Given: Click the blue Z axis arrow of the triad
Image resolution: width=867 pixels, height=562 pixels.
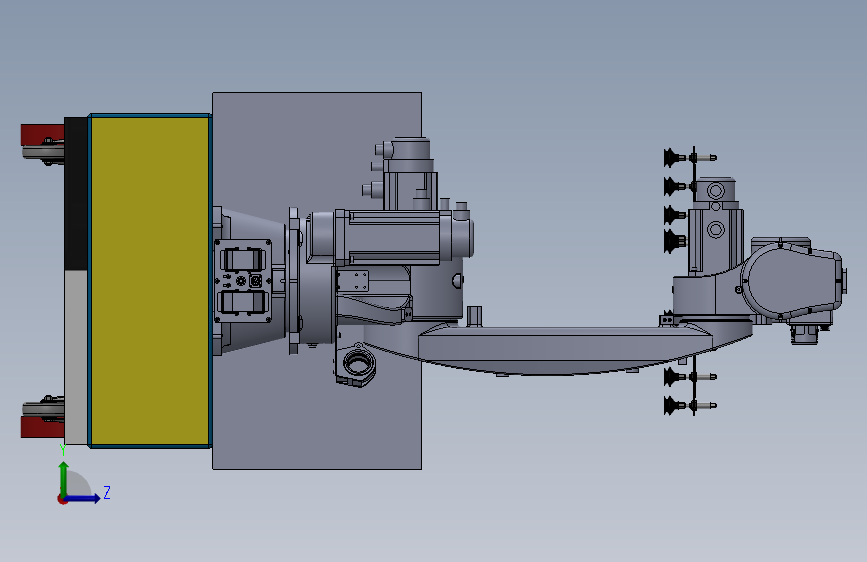Looking at the screenshot, I should pyautogui.click(x=84, y=498).
